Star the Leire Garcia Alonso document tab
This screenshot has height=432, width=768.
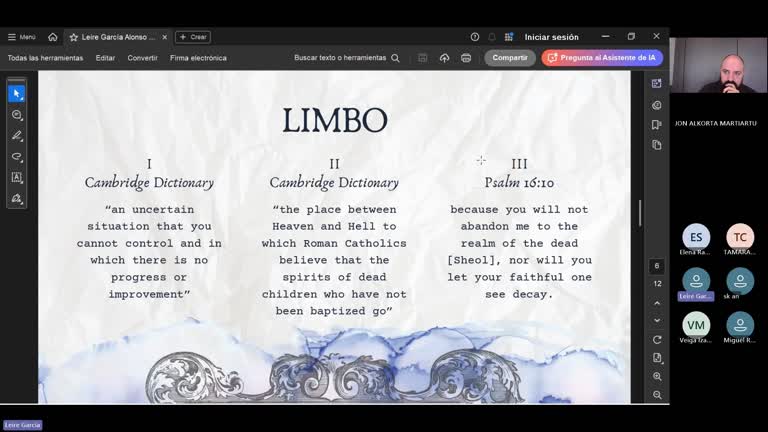click(74, 37)
